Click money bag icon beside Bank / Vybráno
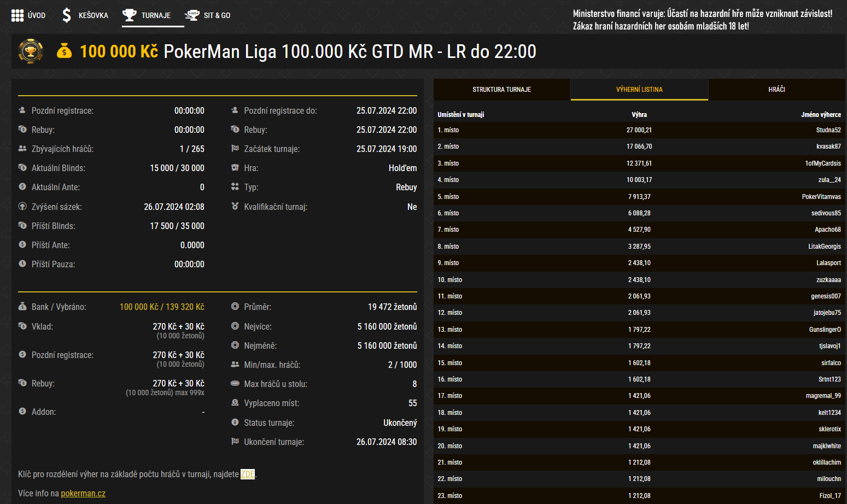Image resolution: width=847 pixels, height=504 pixels. tap(22, 306)
